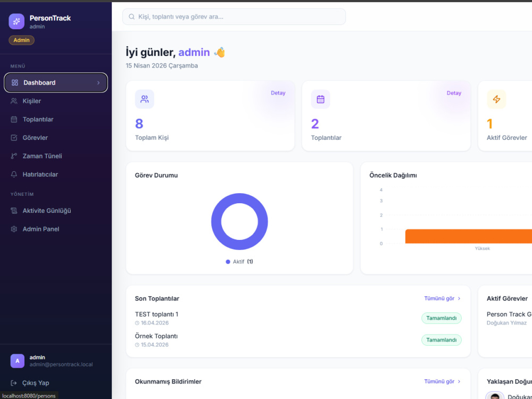Viewport: 532px width, 399px height.
Task: Click the Toplam Kişi card people icon
Action: pos(145,99)
